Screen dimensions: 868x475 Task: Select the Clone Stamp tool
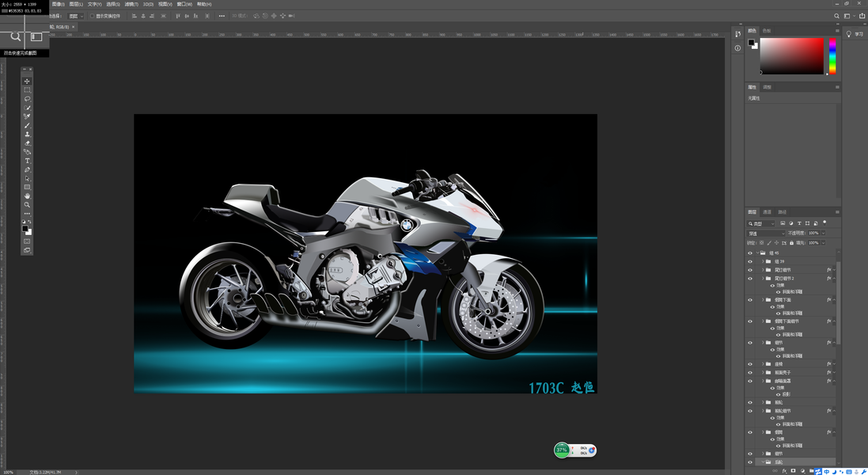[x=27, y=134]
